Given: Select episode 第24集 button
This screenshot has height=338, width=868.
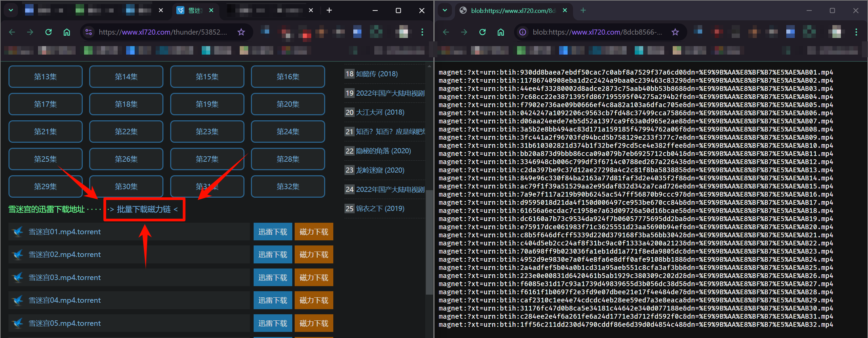Looking at the screenshot, I should [288, 132].
